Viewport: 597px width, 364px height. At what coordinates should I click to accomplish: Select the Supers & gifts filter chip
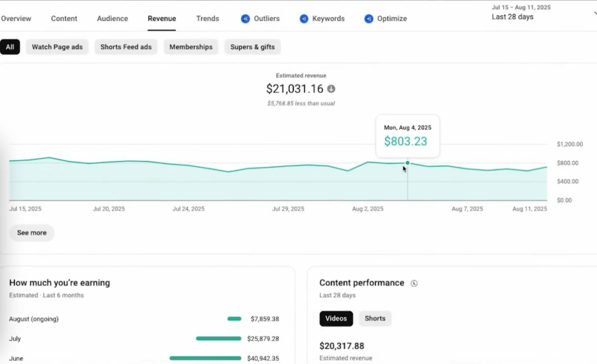click(x=253, y=47)
